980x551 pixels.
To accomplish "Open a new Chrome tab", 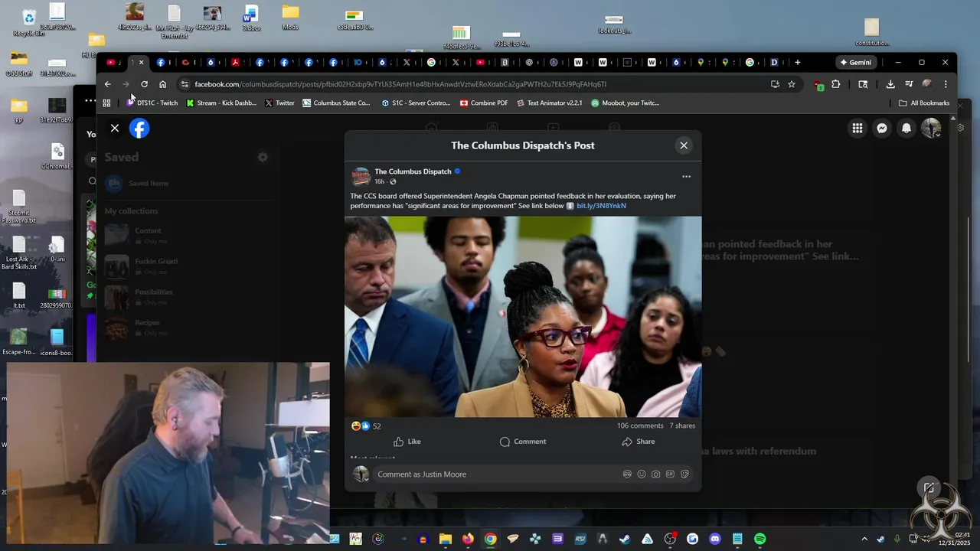I will pos(797,63).
